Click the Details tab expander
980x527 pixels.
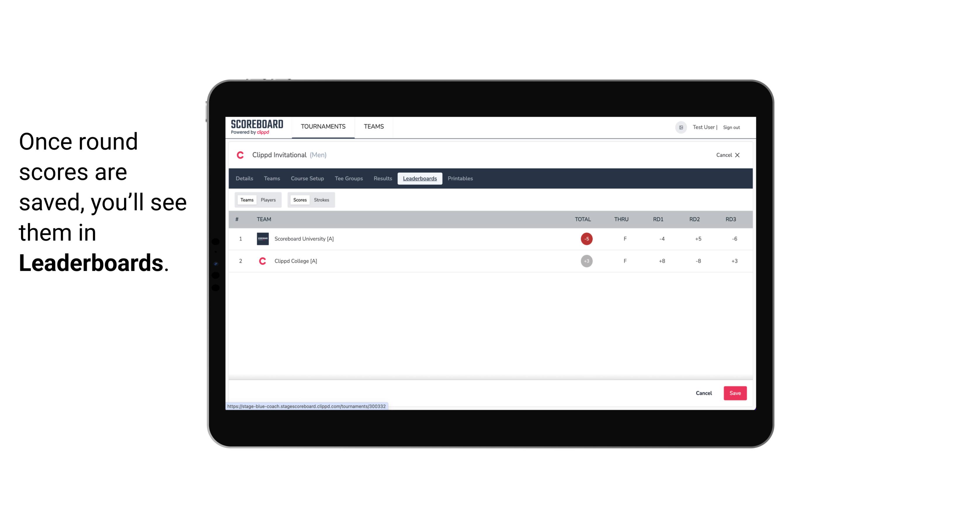tap(245, 179)
